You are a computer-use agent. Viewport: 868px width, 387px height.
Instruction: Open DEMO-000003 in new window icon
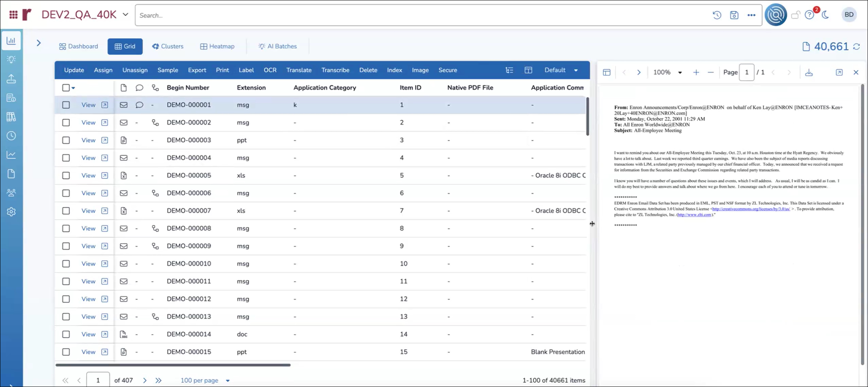(104, 140)
